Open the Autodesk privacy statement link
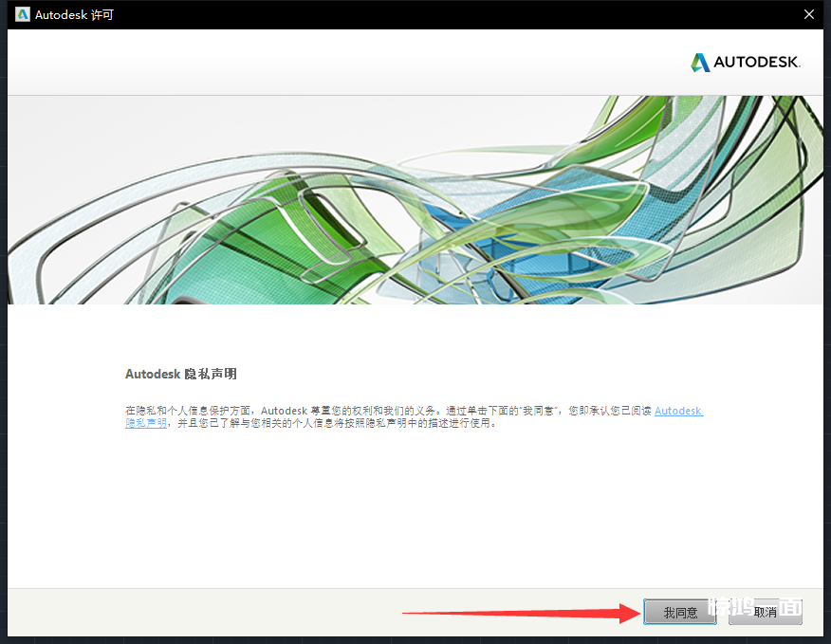The width and height of the screenshot is (831, 644). (678, 411)
